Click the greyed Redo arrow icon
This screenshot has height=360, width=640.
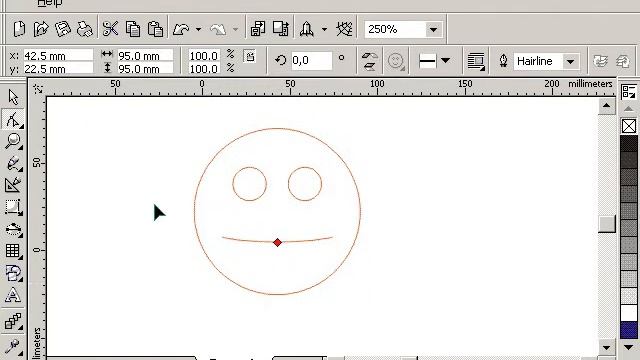coord(218,29)
